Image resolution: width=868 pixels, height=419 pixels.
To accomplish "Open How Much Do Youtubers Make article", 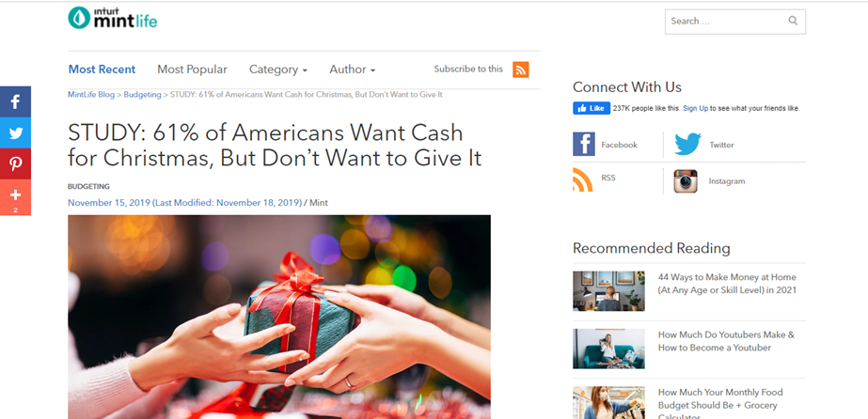I will 726,341.
